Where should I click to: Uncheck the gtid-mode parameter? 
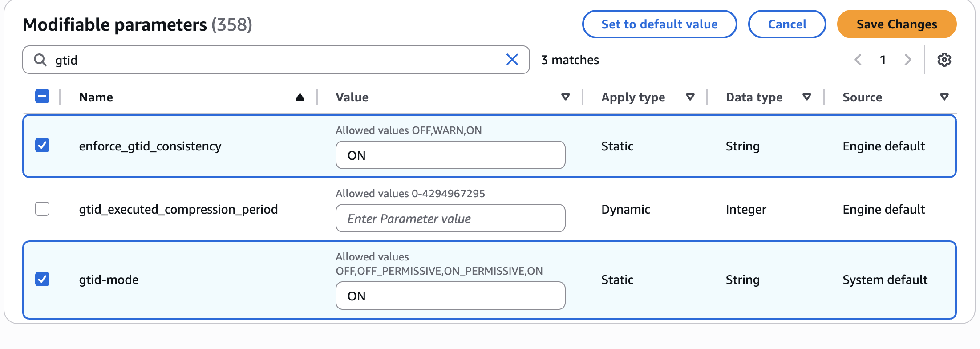pos(42,279)
